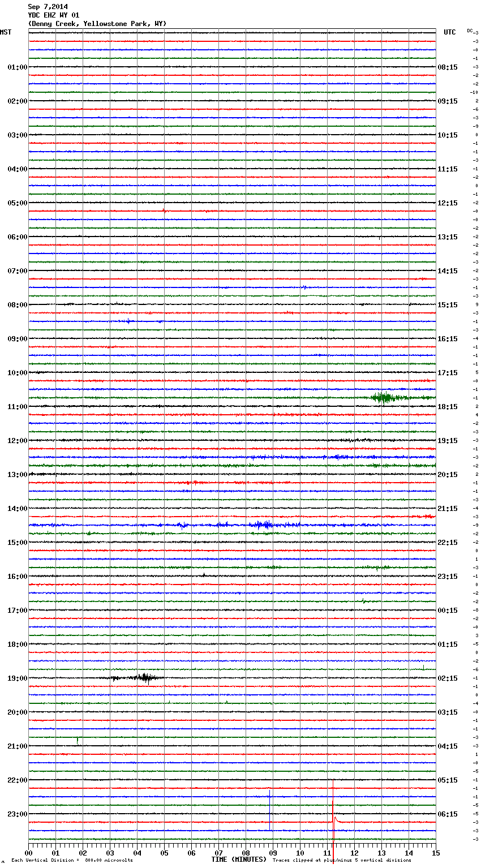Select the 09:00 MST time label
This screenshot has width=481, height=868.
(18, 339)
